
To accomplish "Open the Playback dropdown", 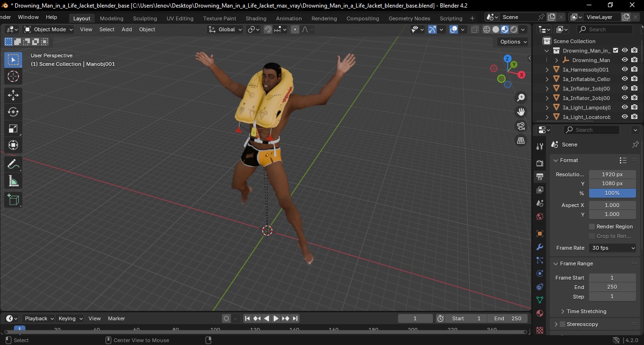I will pyautogui.click(x=39, y=318).
